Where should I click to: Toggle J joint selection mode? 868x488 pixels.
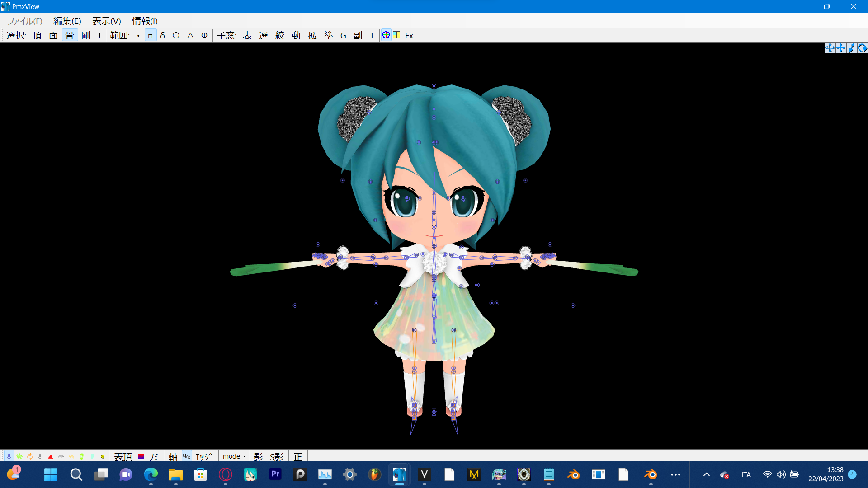click(x=99, y=35)
